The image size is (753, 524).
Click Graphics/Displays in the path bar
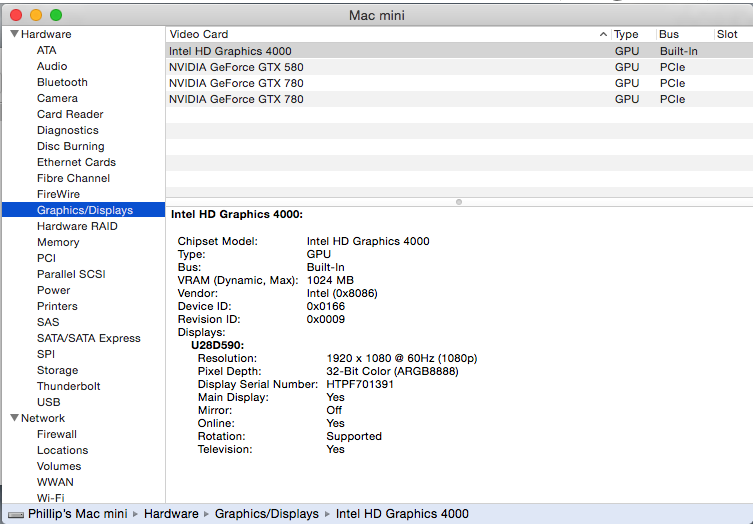[267, 514]
